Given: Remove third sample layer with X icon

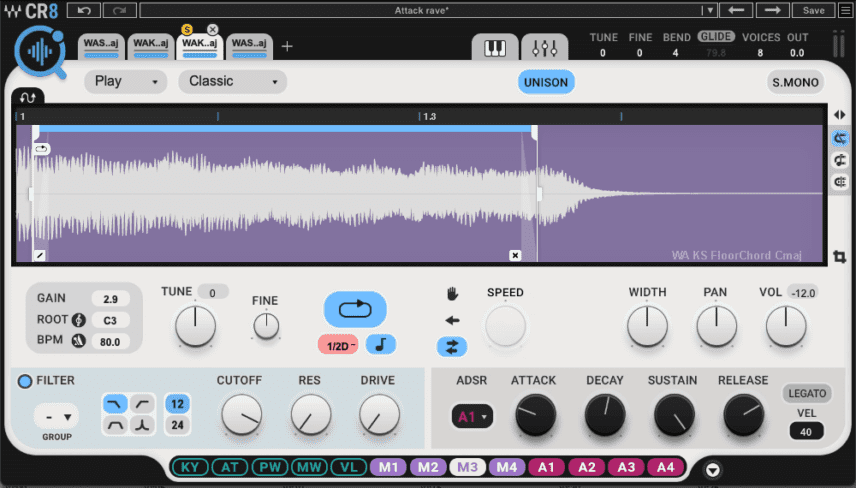Looking at the screenshot, I should (212, 29).
